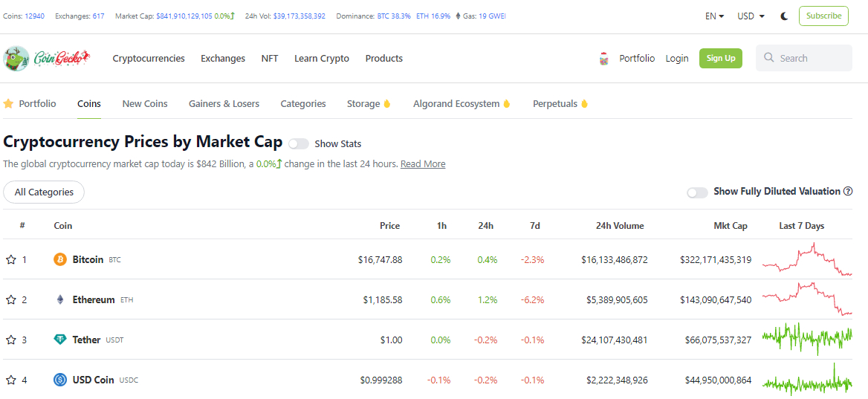The height and width of the screenshot is (399, 868).
Task: Favorite Bitcoin with its star icon
Action: 10,259
